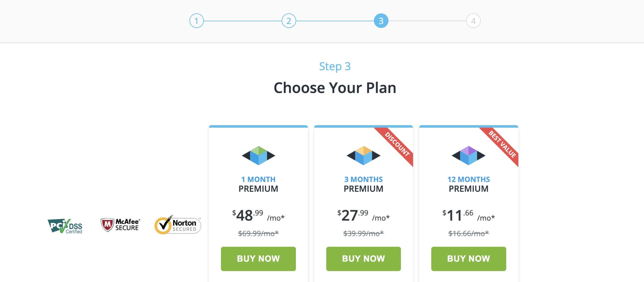Click the crossed-out $69.99/mo price
The image size is (644, 282).
[258, 233]
